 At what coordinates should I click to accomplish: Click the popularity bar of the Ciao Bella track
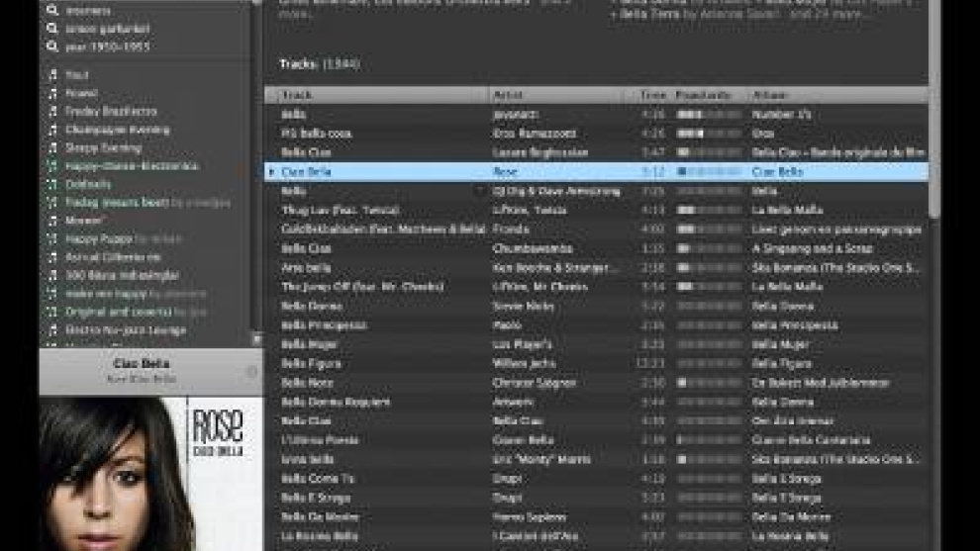707,171
